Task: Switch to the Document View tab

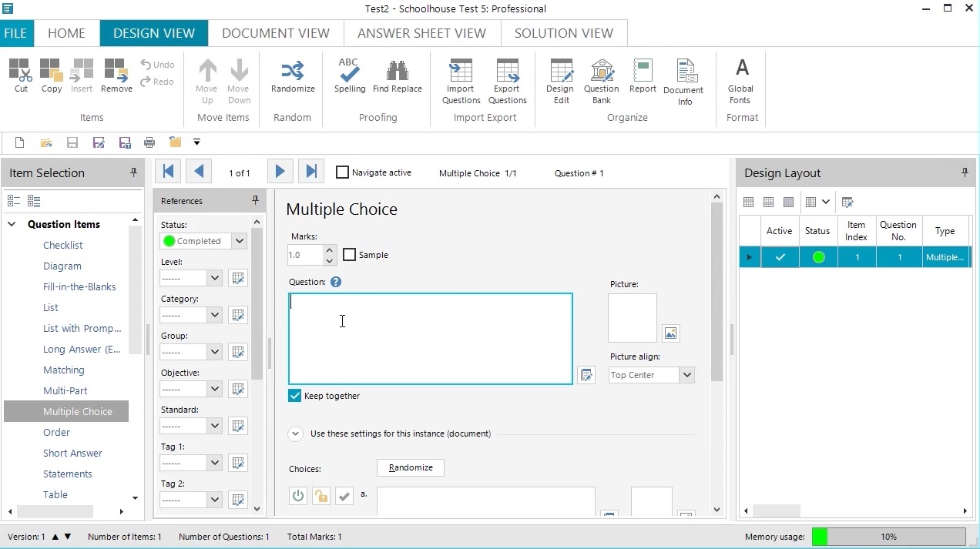Action: (x=275, y=33)
